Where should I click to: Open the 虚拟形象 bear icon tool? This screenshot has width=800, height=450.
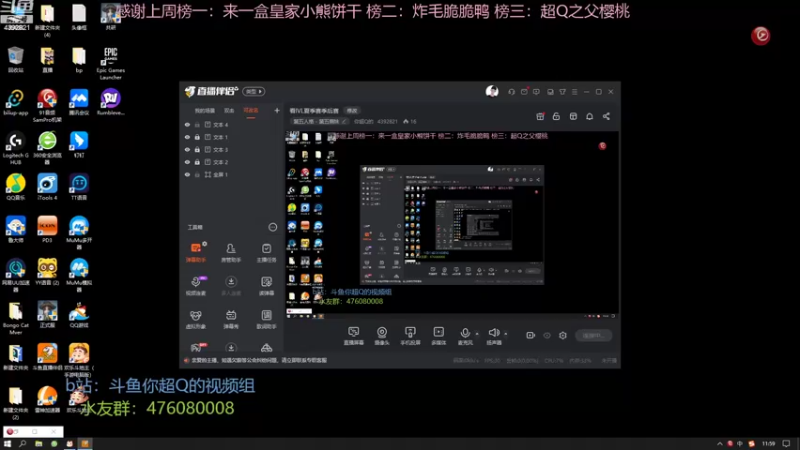point(195,319)
